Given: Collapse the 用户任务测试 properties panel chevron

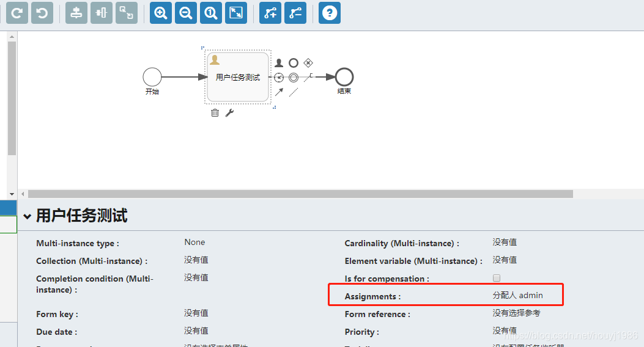Looking at the screenshot, I should click(27, 216).
